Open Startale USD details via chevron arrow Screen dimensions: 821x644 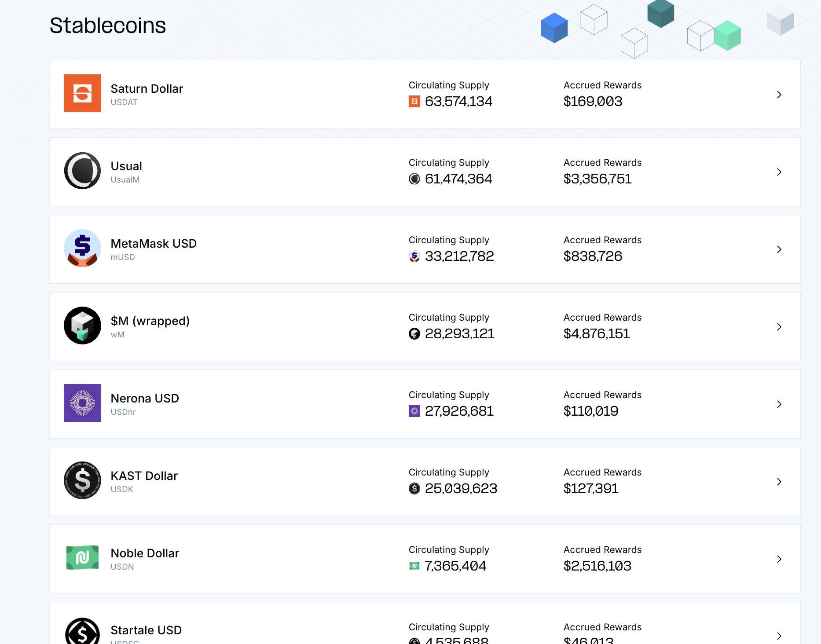pyautogui.click(x=779, y=636)
